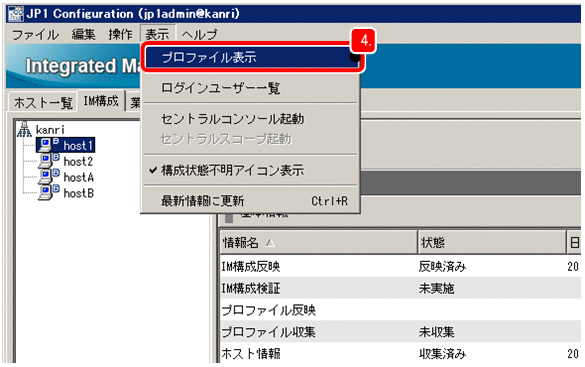Click the JP1 Configuration title bar icon

coord(16,14)
